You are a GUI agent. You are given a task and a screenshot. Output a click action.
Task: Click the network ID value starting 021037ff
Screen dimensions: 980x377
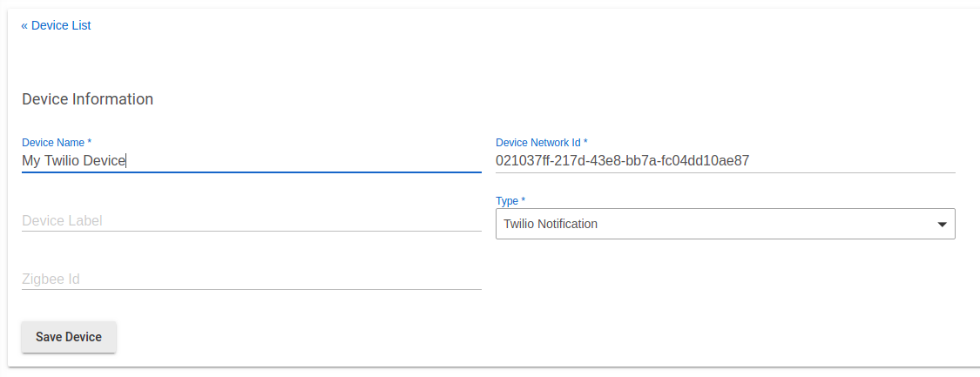(622, 160)
